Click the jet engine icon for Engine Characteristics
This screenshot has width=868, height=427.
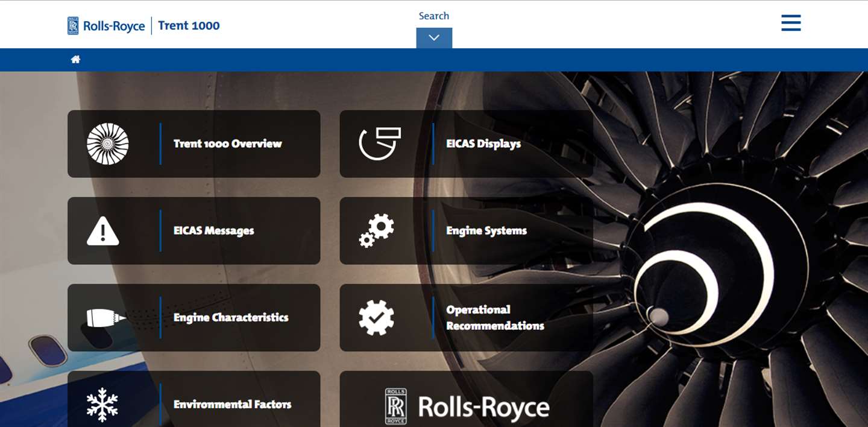pyautogui.click(x=106, y=317)
